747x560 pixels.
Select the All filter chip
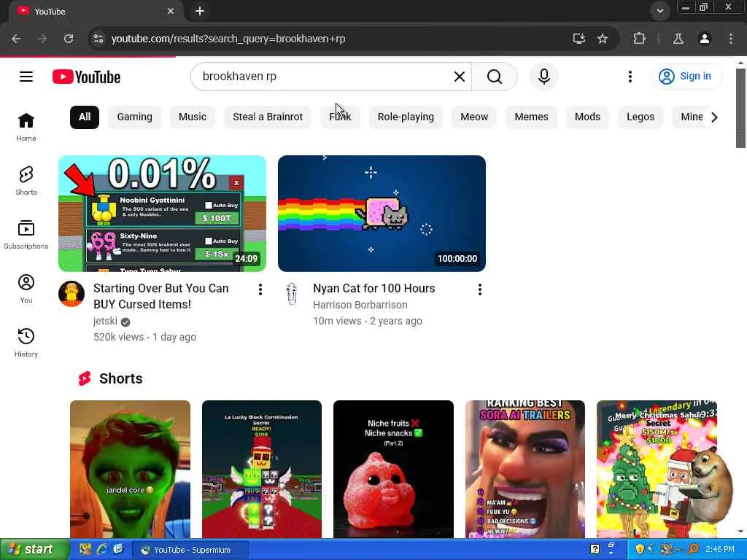coord(85,117)
